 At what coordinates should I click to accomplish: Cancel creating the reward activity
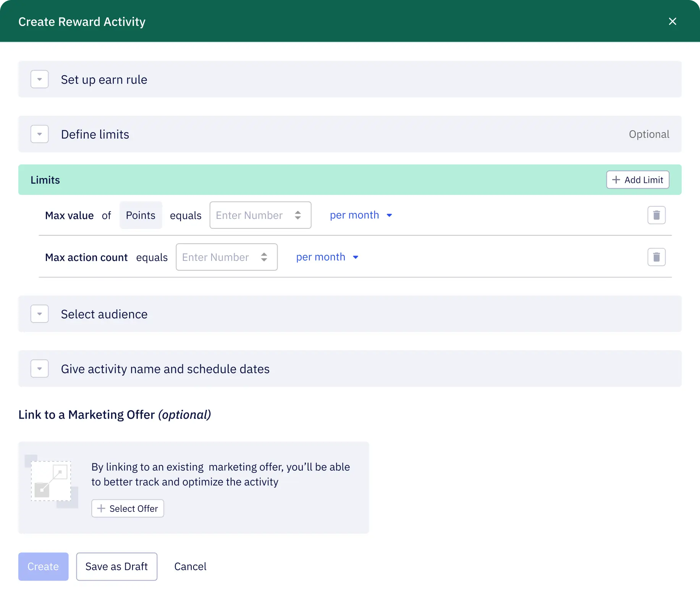(x=190, y=566)
